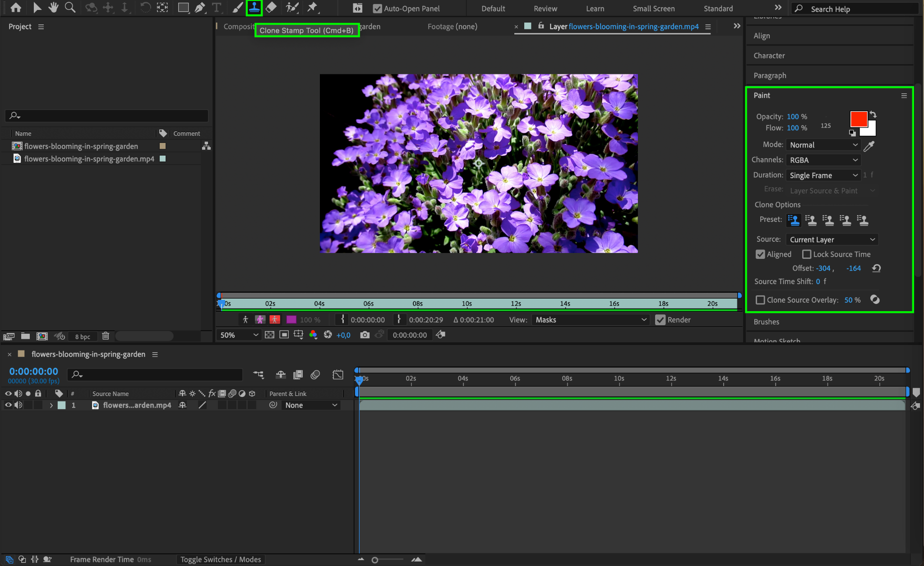Enable Lock Source Time
The image size is (924, 566).
[807, 254]
